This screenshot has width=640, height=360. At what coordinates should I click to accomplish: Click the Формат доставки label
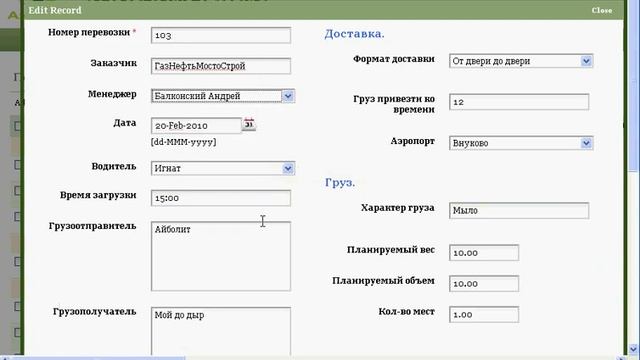[393, 59]
